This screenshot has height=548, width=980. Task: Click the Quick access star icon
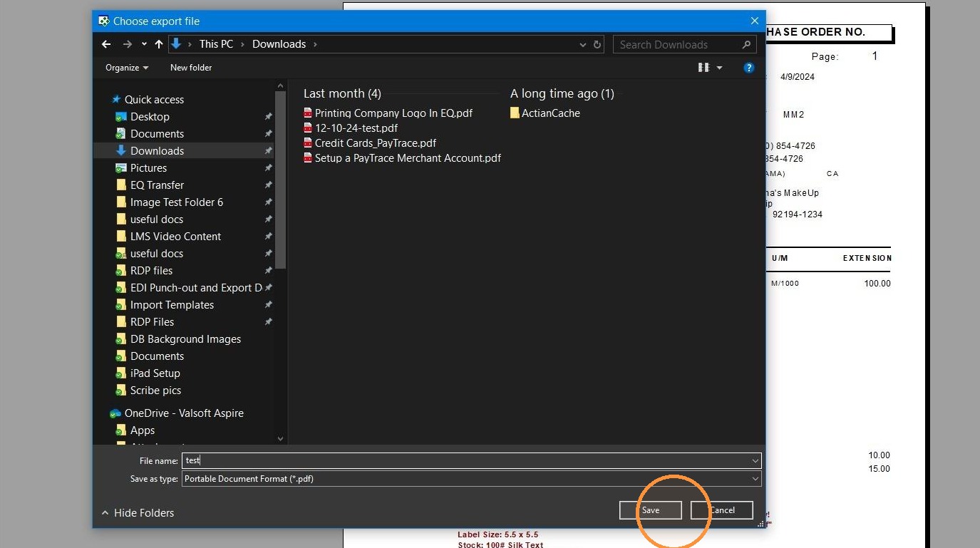point(116,100)
